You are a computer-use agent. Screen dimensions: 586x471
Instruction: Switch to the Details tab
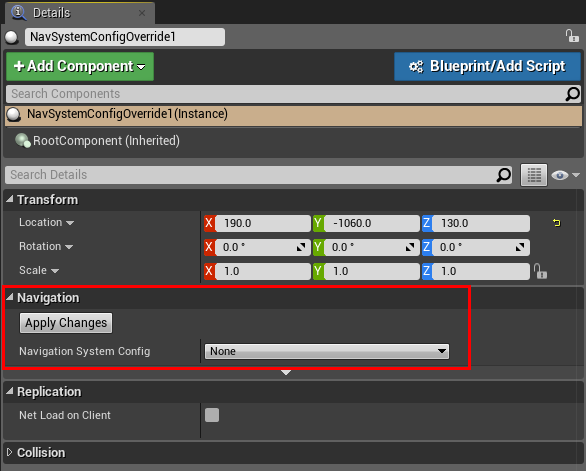click(x=52, y=13)
